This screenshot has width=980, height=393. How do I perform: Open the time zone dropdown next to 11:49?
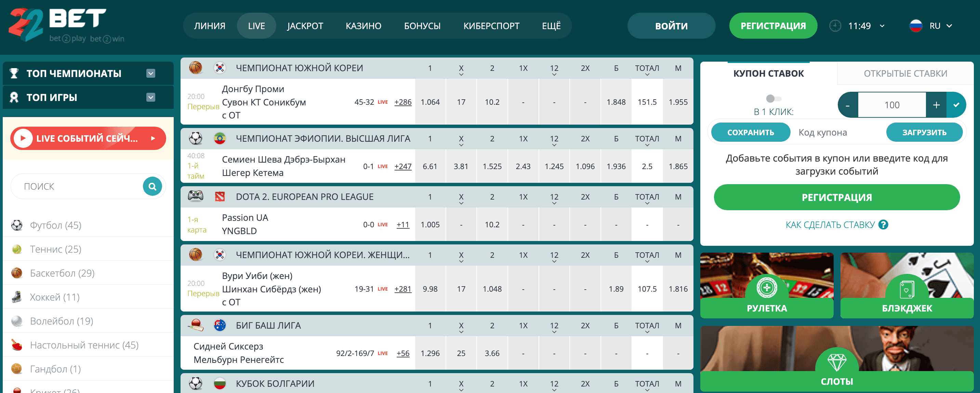pyautogui.click(x=882, y=26)
